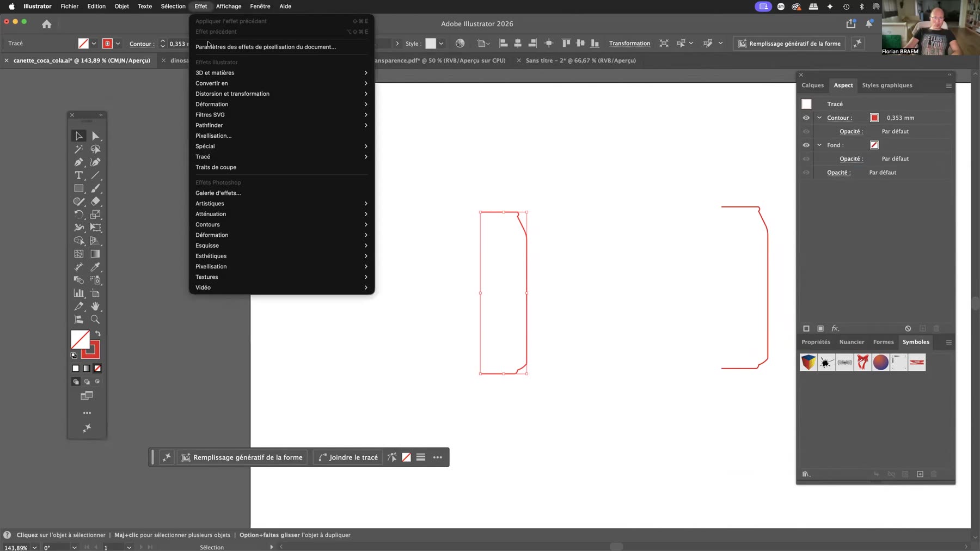
Task: Toggle visibility of Opacité under Fond
Action: coord(806,159)
